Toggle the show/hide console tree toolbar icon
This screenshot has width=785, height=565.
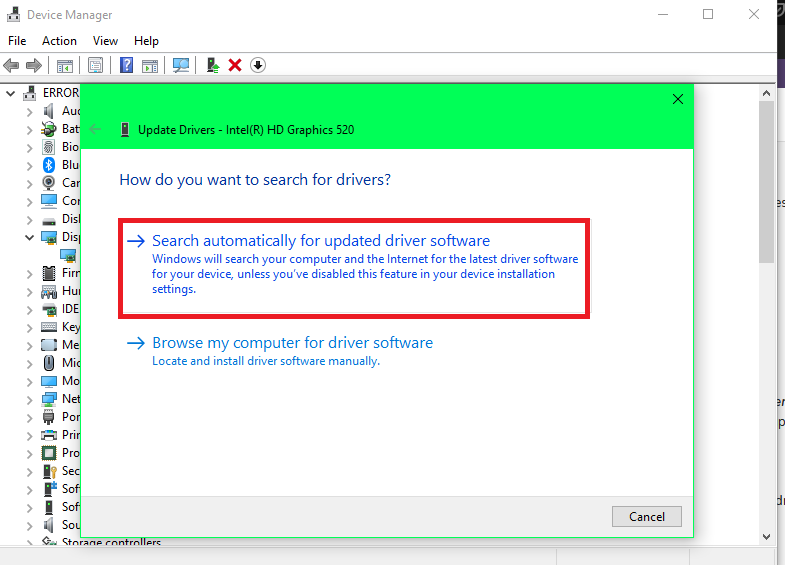click(x=65, y=66)
